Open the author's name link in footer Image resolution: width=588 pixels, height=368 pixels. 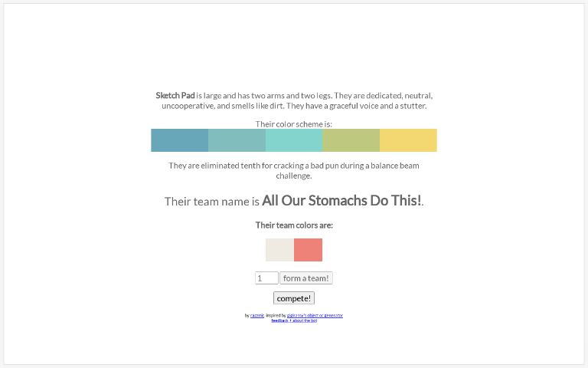coord(256,315)
